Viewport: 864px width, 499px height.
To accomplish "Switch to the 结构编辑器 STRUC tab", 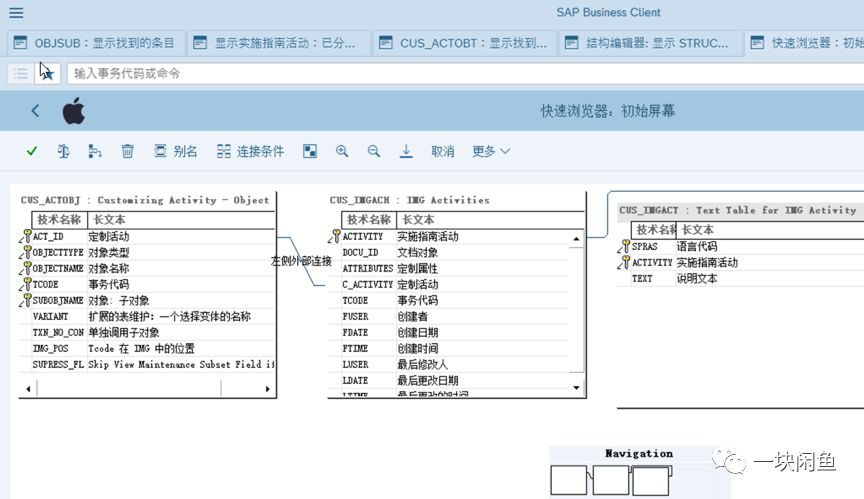I will pos(650,43).
